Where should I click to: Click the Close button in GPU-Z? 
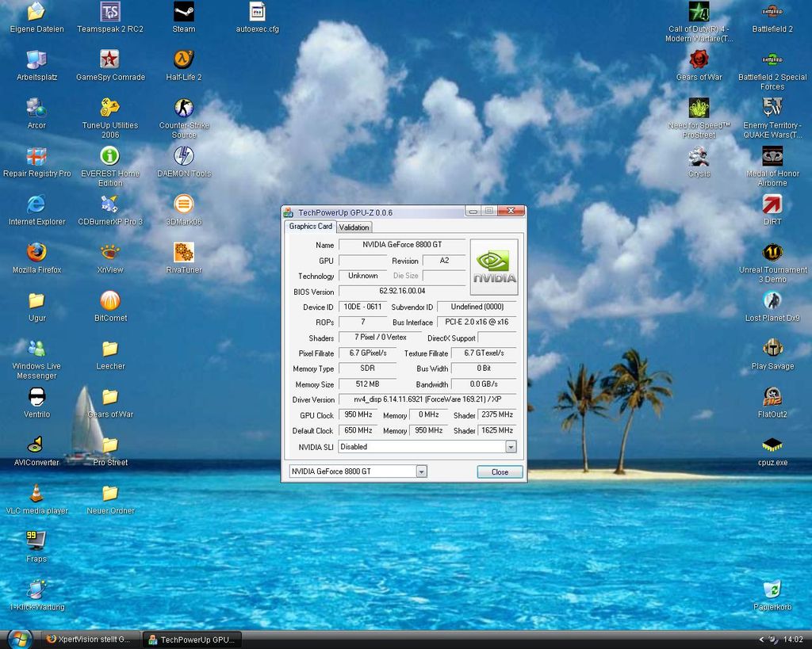click(x=500, y=471)
